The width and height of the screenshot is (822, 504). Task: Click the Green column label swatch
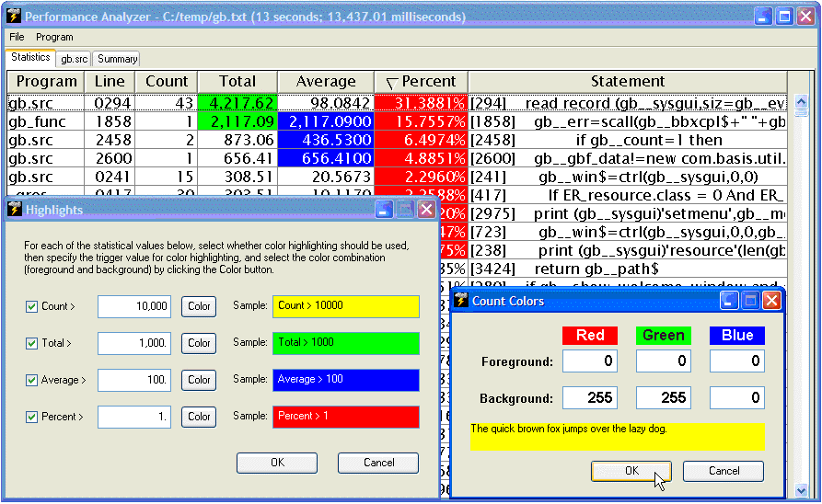(x=664, y=336)
